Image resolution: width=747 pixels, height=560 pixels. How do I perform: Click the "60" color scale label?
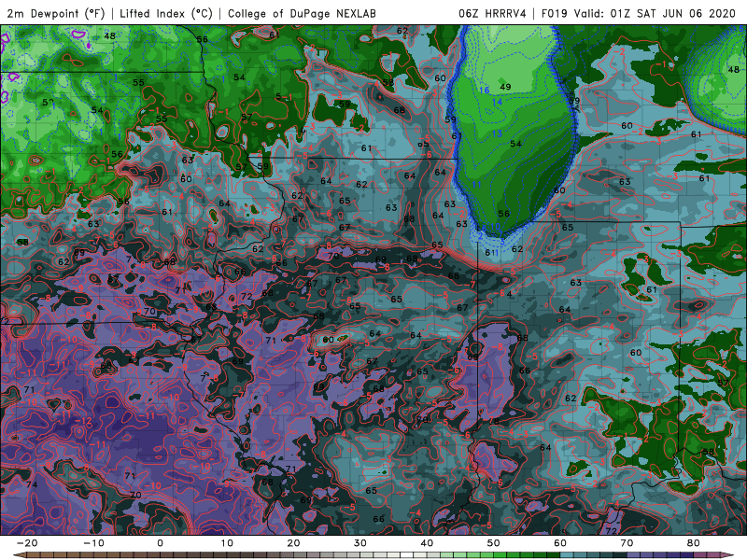[560, 543]
